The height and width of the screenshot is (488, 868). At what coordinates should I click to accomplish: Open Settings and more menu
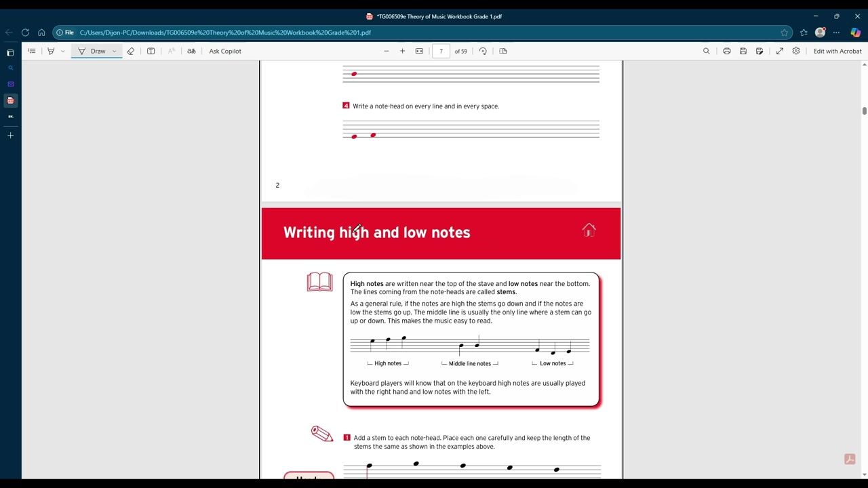[836, 33]
